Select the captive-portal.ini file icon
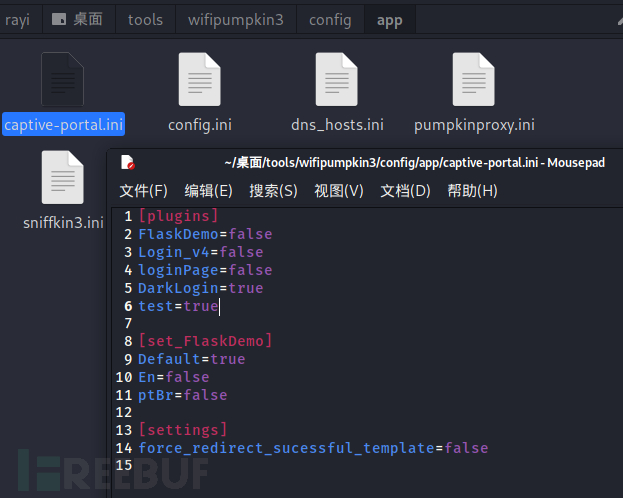Screen dimensions: 623x498 tap(63, 79)
